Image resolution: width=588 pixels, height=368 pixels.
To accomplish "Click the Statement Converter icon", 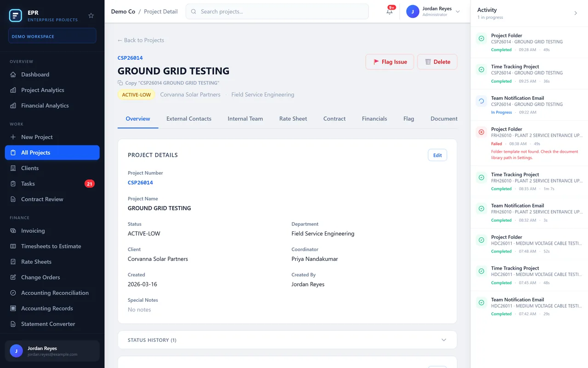I will pos(13,324).
